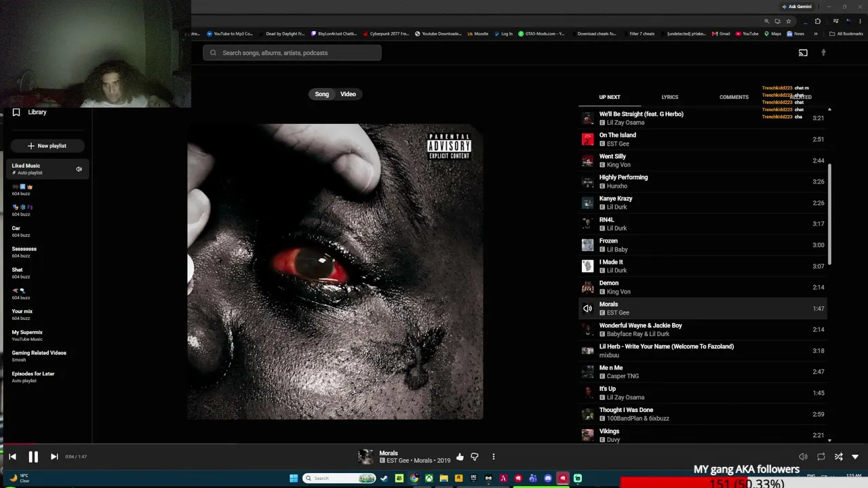The image size is (868, 488).
Task: Open the Gmail bookmark
Action: 721,34
